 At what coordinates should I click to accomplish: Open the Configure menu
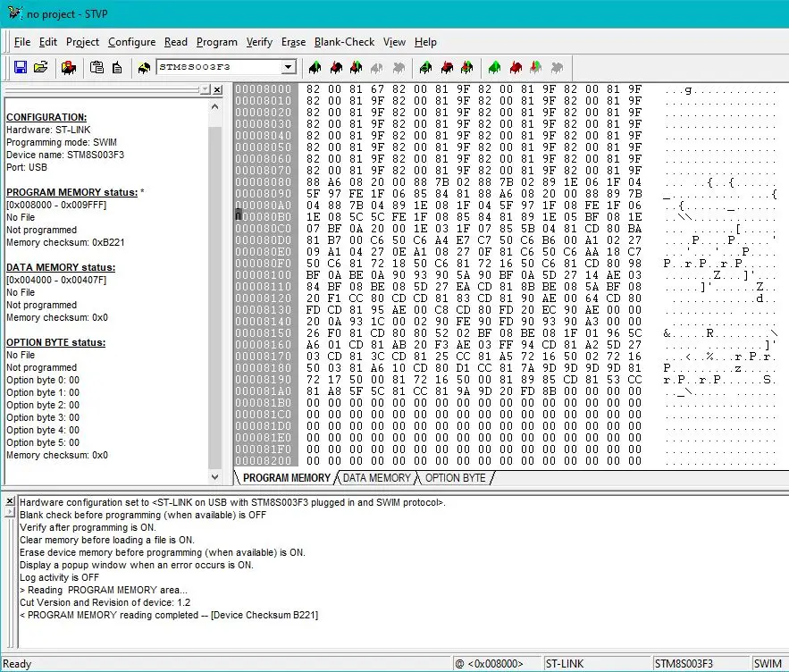(131, 42)
